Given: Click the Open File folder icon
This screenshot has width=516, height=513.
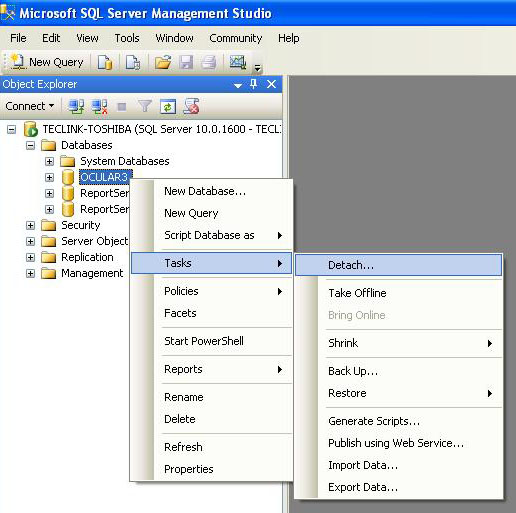Looking at the screenshot, I should (163, 62).
